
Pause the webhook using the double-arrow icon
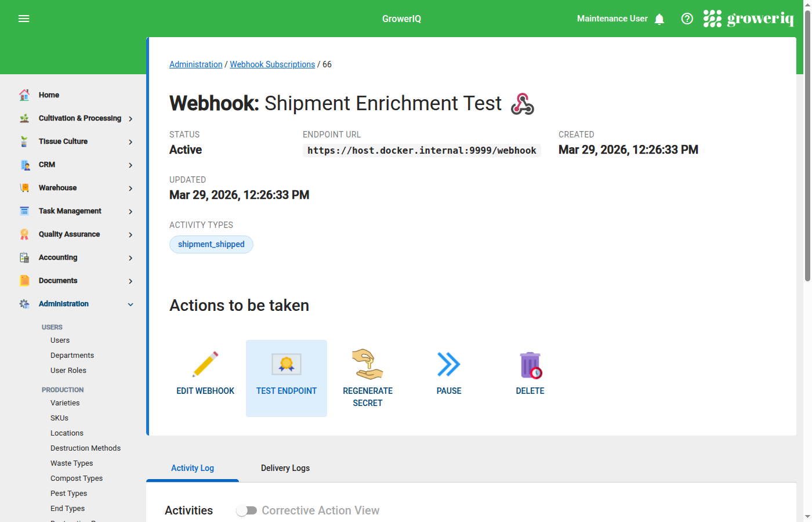[449, 364]
